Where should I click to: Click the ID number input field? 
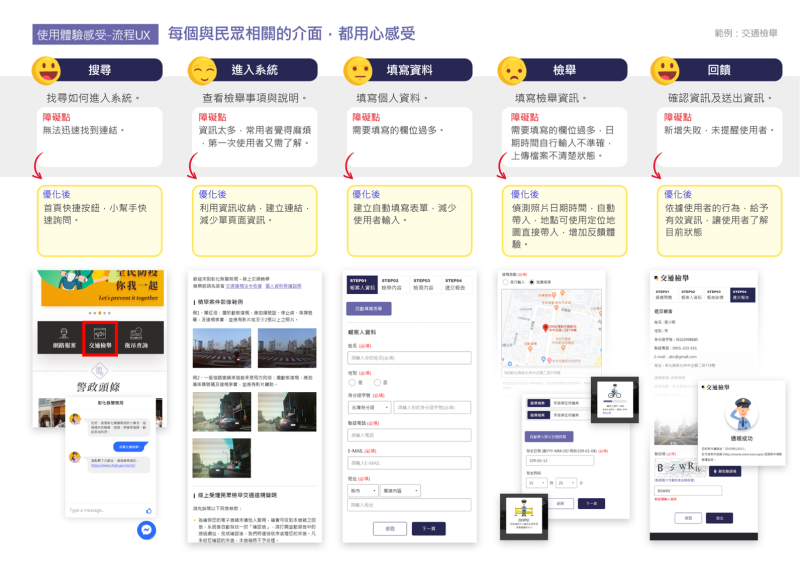432,407
